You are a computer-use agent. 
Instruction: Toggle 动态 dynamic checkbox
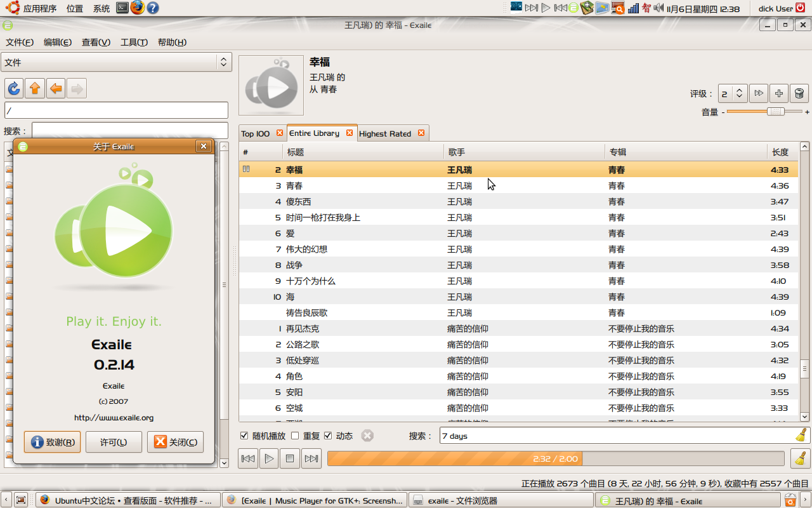[328, 436]
